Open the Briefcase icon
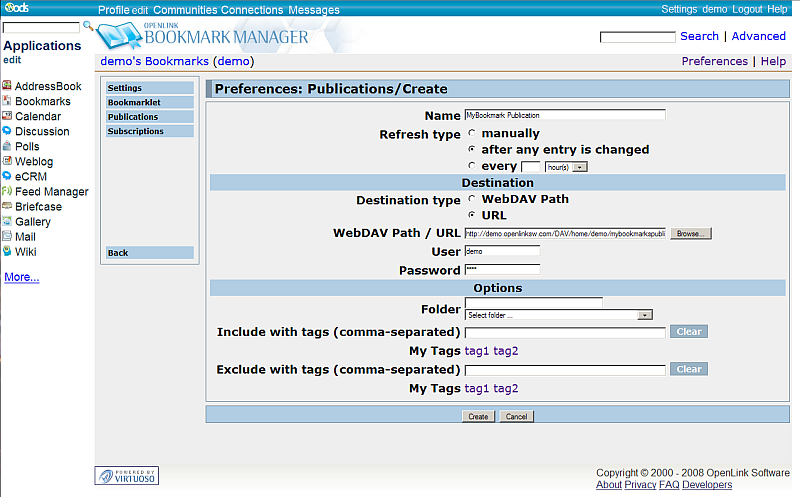The image size is (800, 497). tap(7, 206)
